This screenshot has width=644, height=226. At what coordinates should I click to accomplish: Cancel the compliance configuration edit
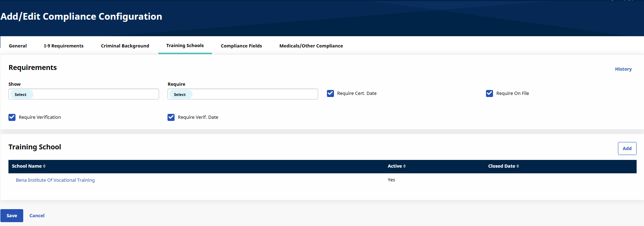coord(37,216)
